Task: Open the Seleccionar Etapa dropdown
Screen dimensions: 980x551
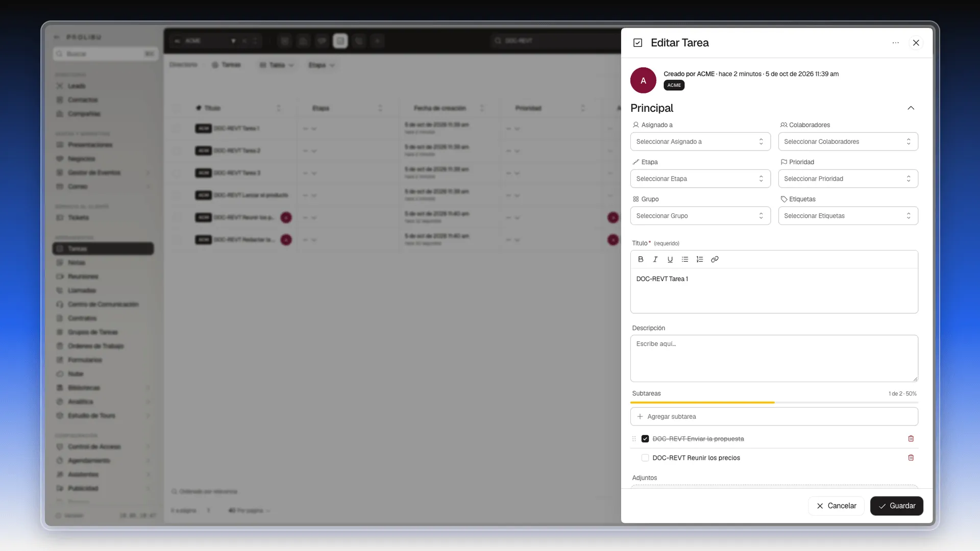Action: click(700, 179)
